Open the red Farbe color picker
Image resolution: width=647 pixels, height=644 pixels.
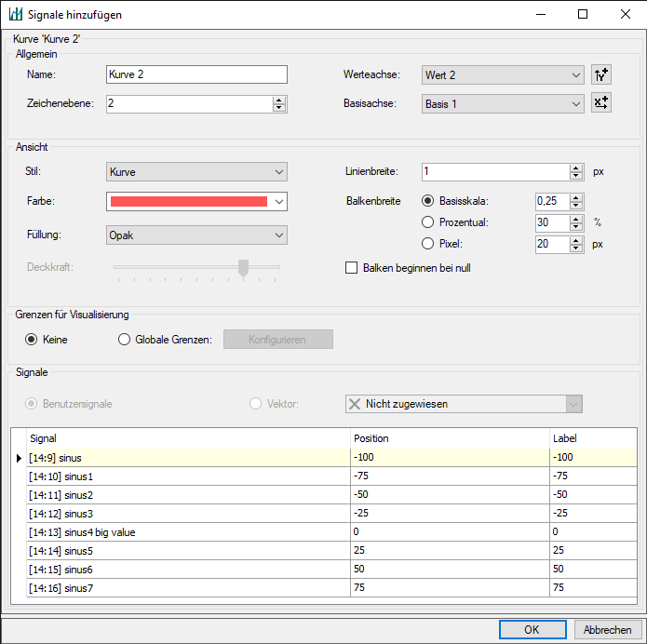tap(196, 201)
